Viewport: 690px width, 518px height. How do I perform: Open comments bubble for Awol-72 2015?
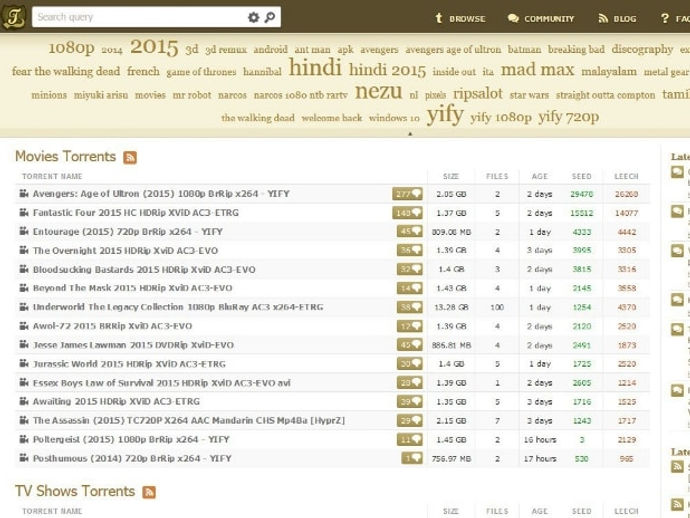[409, 326]
